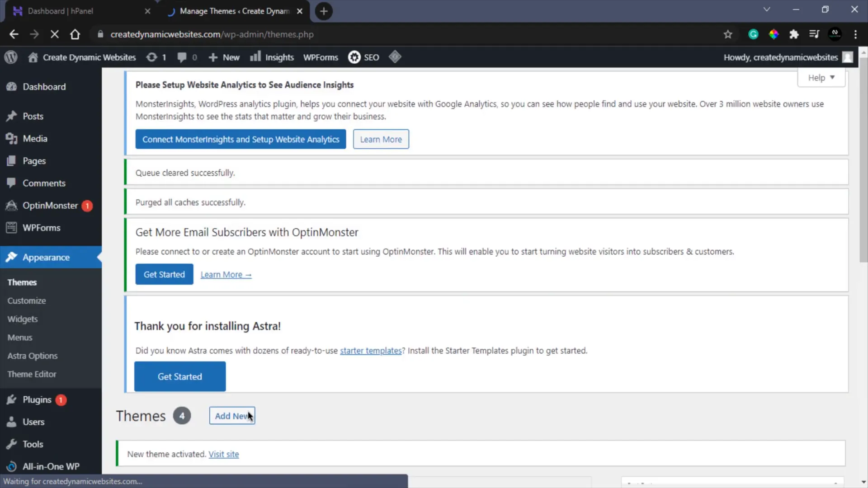Click the Astra Get Started button
Image resolution: width=868 pixels, height=488 pixels.
[180, 376]
